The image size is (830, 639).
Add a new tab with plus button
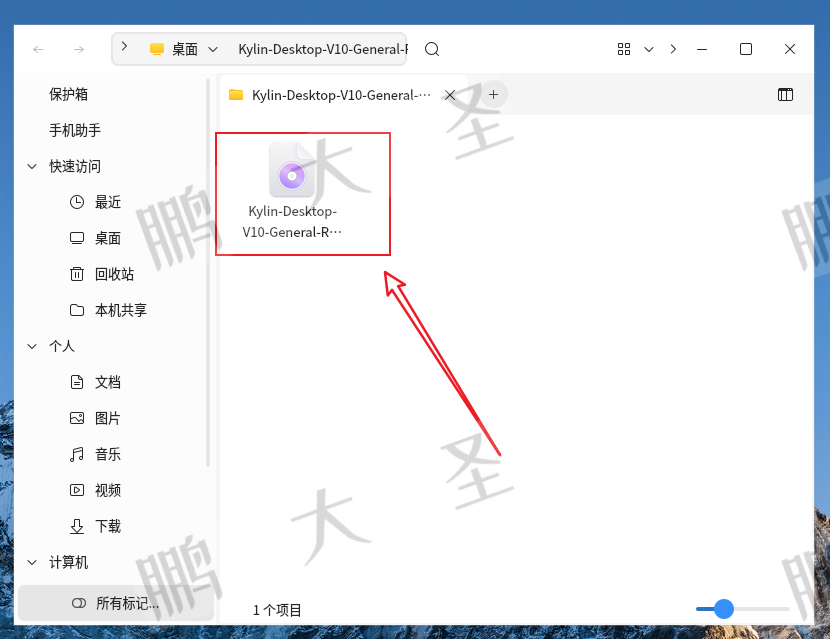(x=493, y=95)
